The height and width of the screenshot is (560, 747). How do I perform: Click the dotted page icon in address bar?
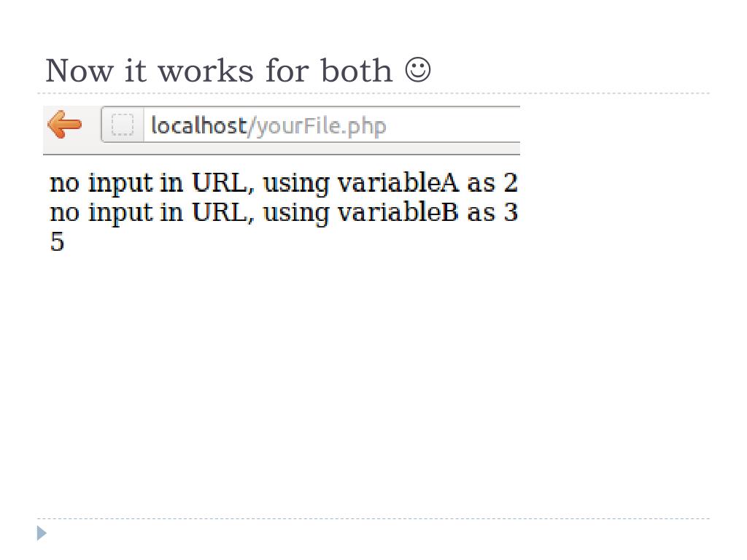click(123, 125)
